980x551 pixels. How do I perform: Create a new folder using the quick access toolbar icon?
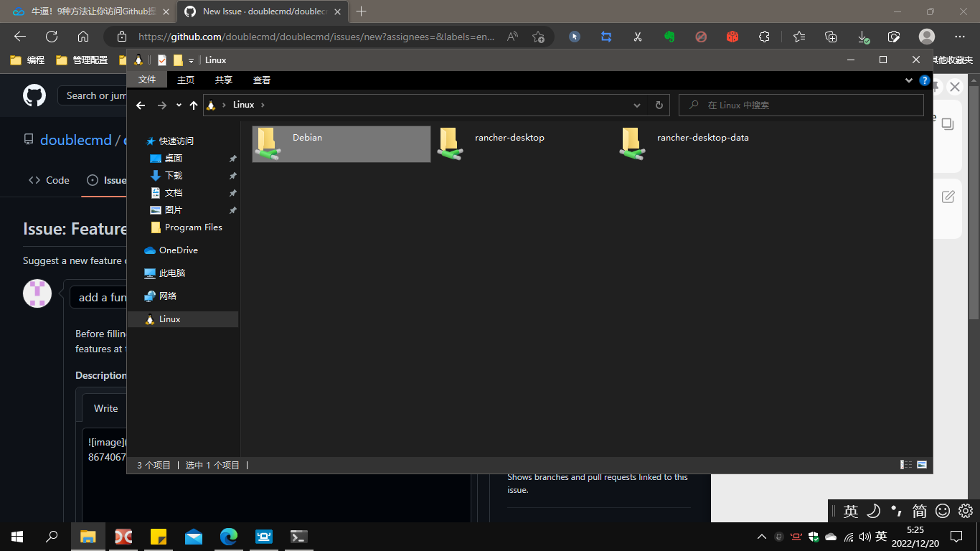pos(178,60)
